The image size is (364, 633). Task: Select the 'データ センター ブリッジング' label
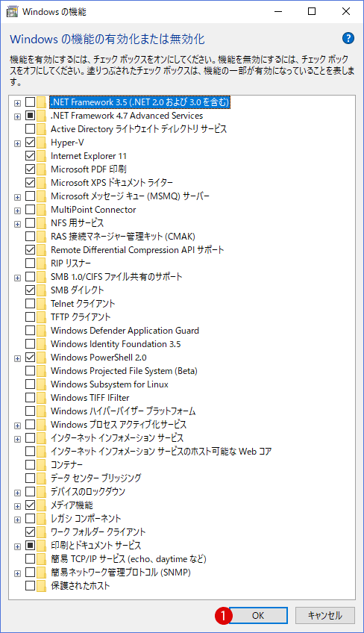coord(95,478)
